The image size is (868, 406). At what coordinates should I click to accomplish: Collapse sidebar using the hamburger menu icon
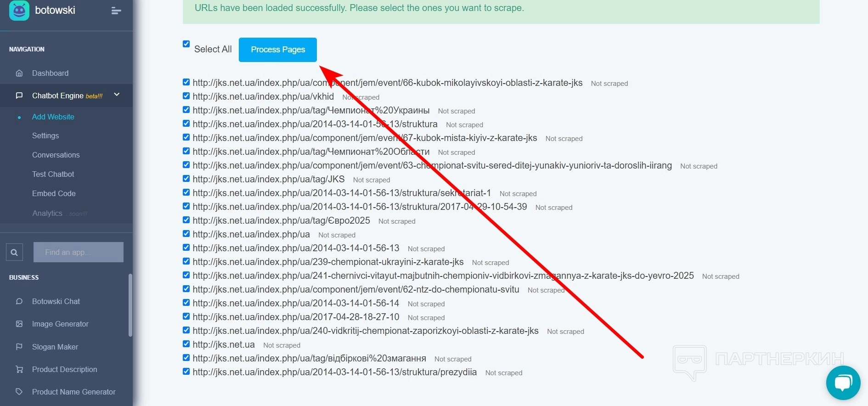(x=116, y=11)
